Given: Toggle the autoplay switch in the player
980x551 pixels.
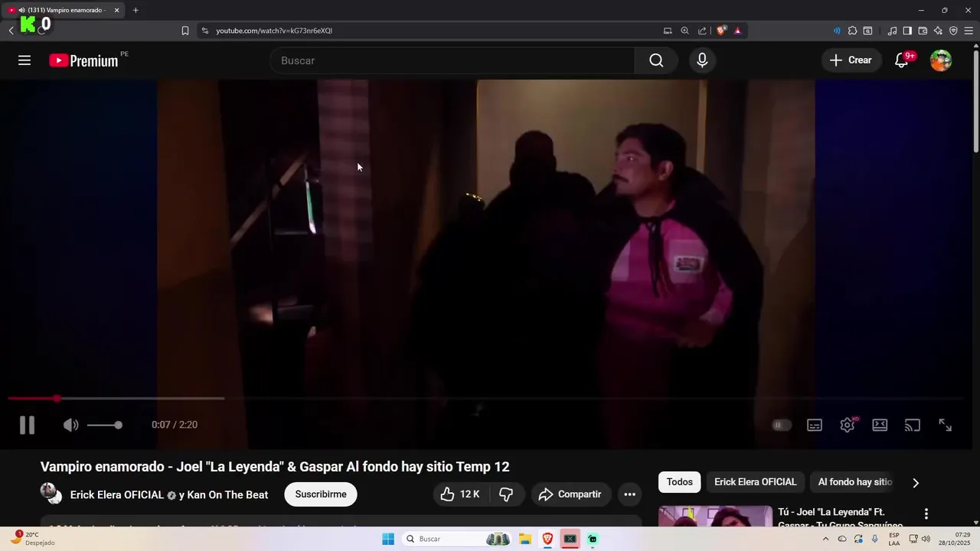Looking at the screenshot, I should [781, 425].
